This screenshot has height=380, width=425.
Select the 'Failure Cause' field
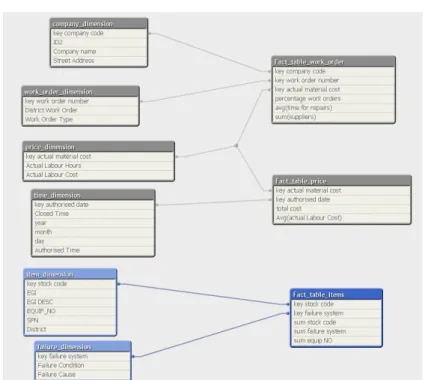click(83, 375)
